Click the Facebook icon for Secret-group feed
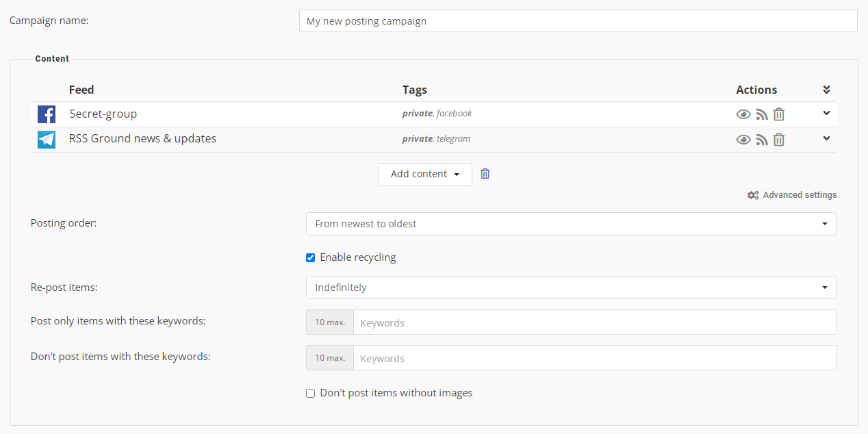Image resolution: width=868 pixels, height=434 pixels. (x=47, y=114)
